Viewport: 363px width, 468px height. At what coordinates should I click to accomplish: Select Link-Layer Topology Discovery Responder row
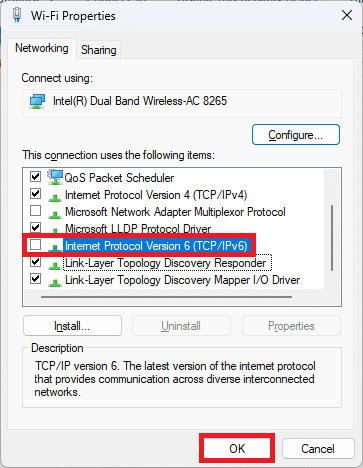click(x=166, y=263)
